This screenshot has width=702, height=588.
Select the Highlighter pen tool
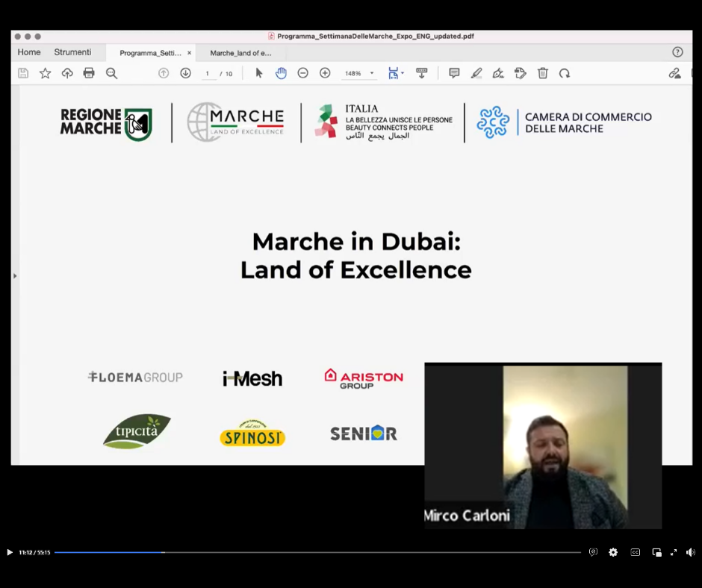tap(476, 73)
